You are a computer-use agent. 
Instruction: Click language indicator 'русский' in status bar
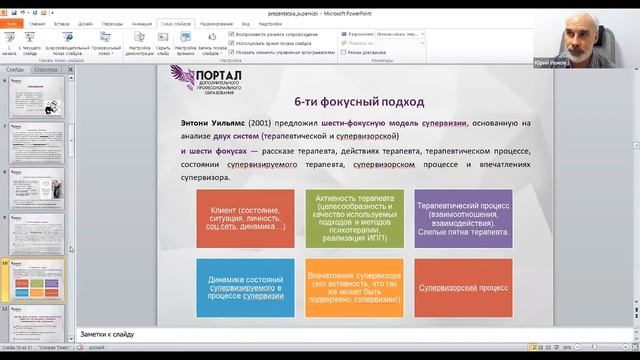[x=97, y=347]
